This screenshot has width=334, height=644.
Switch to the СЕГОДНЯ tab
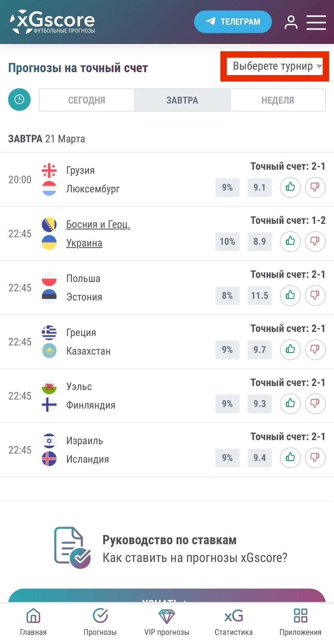[87, 100]
